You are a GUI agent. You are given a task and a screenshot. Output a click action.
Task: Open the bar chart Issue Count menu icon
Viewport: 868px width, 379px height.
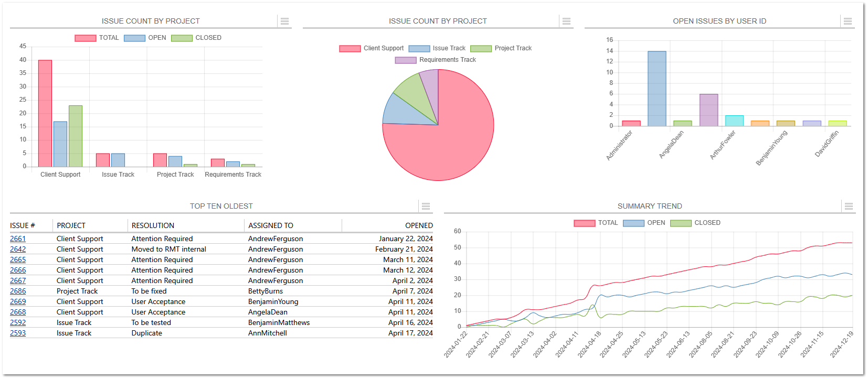(284, 21)
